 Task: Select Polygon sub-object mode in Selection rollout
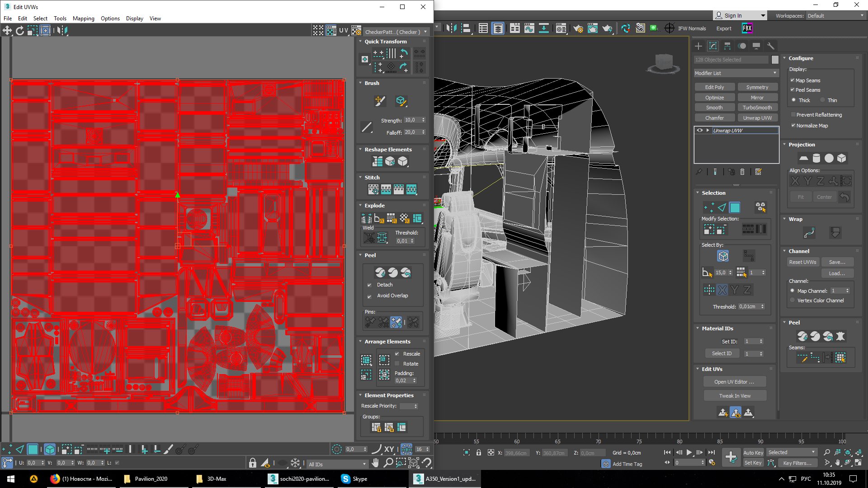tap(735, 207)
